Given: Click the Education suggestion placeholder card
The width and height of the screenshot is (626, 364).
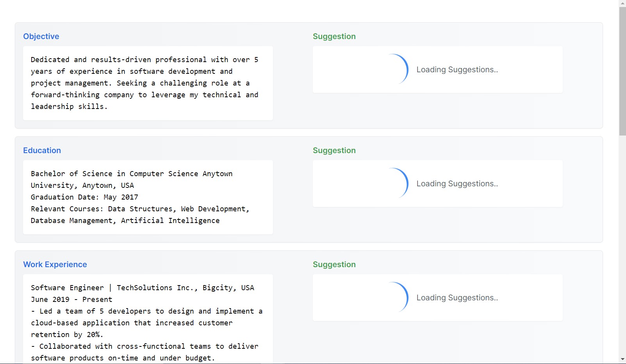Looking at the screenshot, I should 437,184.
